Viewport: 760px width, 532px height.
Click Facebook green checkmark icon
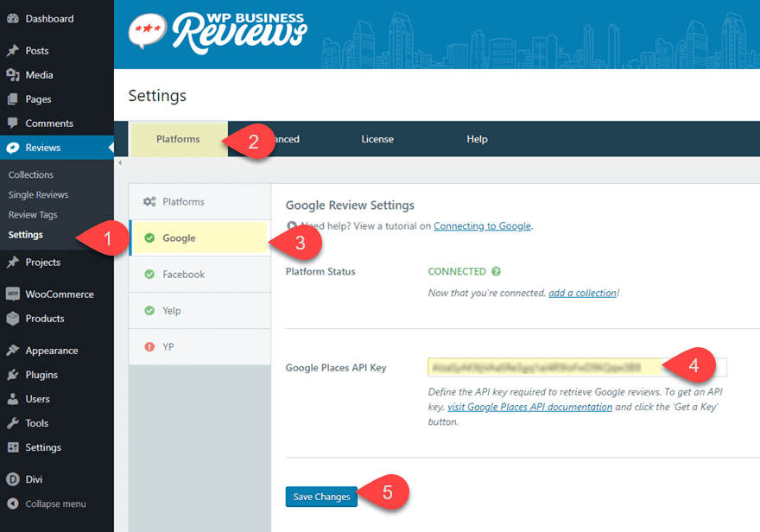(x=149, y=275)
